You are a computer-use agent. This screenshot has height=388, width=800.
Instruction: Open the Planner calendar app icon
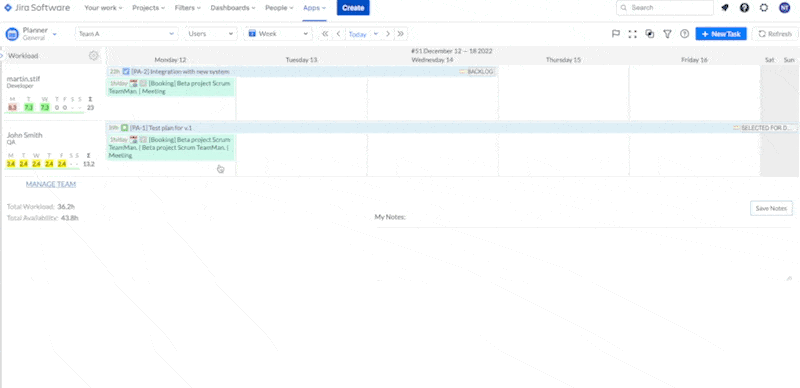tap(12, 34)
